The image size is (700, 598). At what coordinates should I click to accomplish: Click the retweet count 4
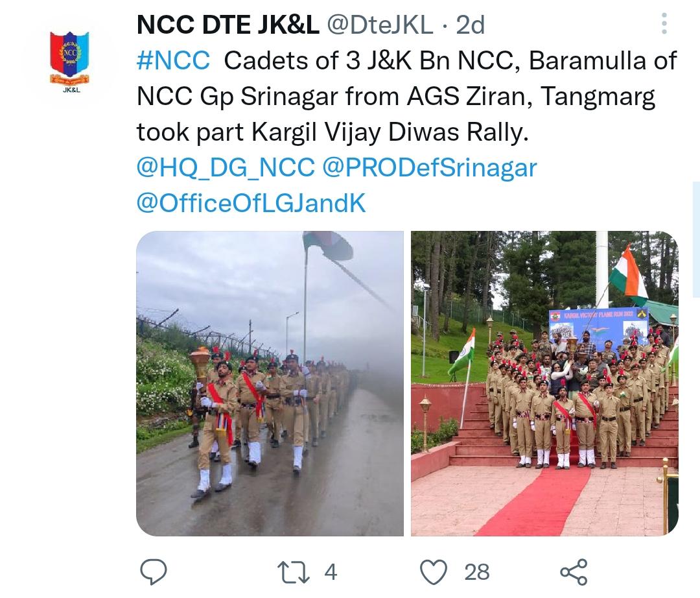click(x=331, y=572)
